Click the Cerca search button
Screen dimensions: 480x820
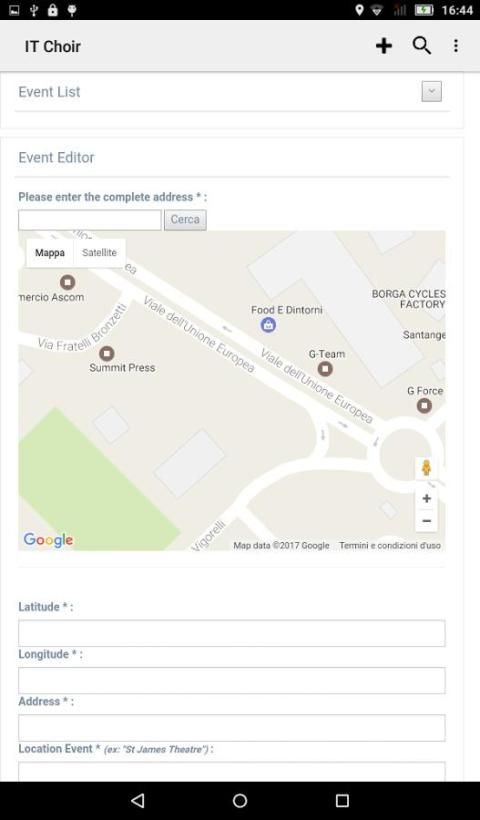[x=185, y=220]
